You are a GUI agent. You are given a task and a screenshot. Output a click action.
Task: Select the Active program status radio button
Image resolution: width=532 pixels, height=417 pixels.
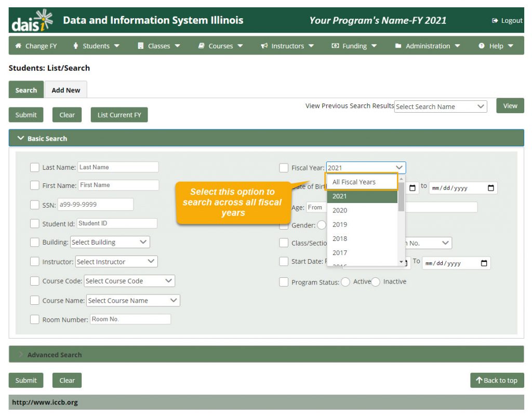click(344, 281)
